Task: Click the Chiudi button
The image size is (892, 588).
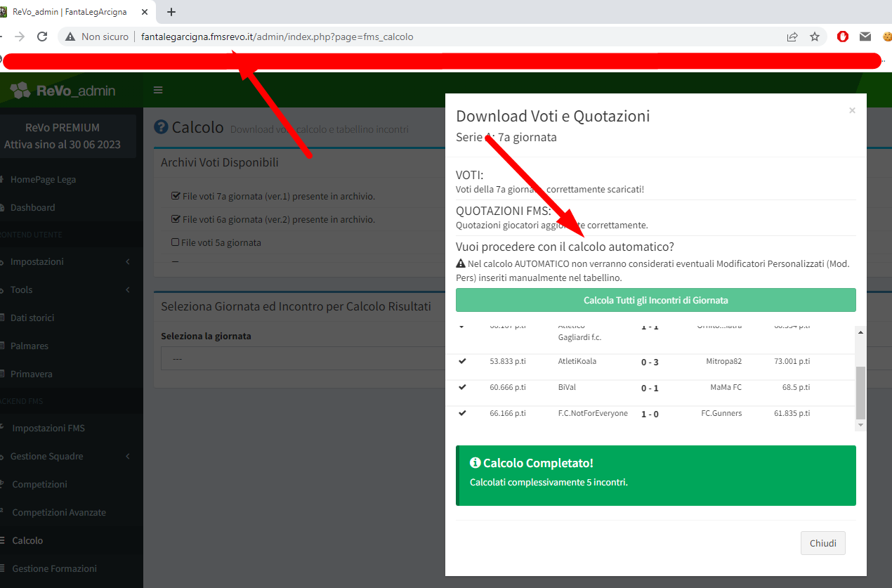Action: tap(822, 543)
